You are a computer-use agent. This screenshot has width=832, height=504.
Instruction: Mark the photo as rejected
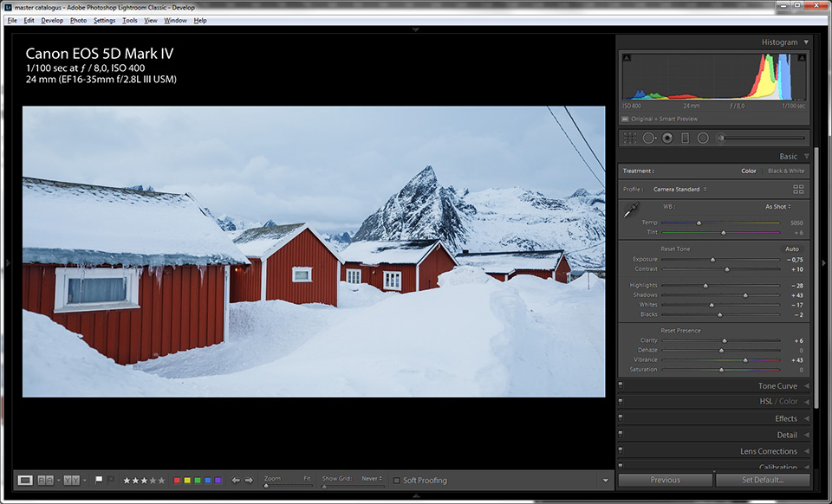tap(110, 480)
